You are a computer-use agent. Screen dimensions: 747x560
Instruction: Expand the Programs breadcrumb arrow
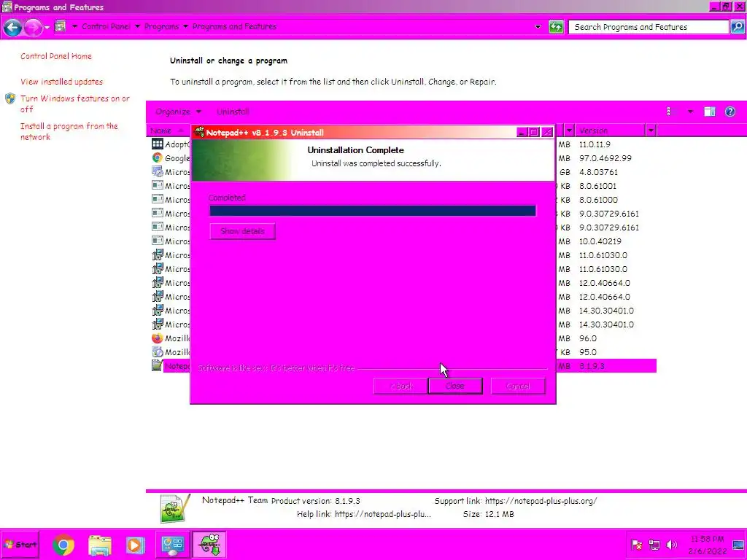tap(185, 26)
